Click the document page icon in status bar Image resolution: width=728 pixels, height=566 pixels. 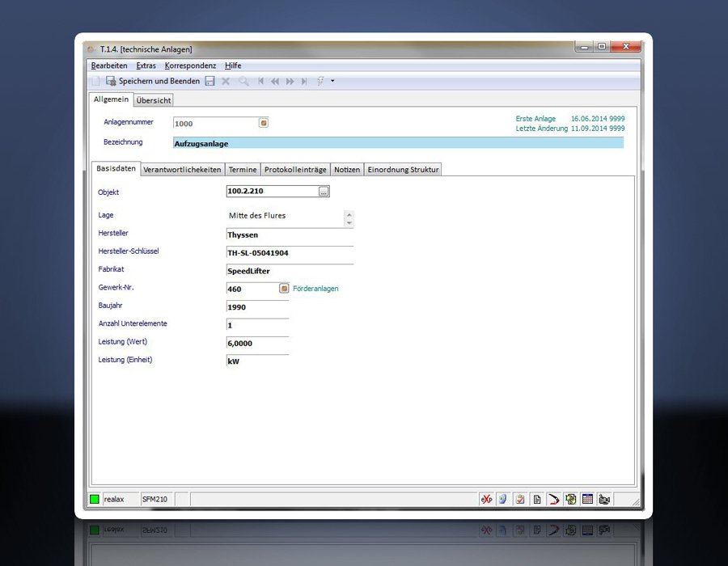tap(537, 499)
